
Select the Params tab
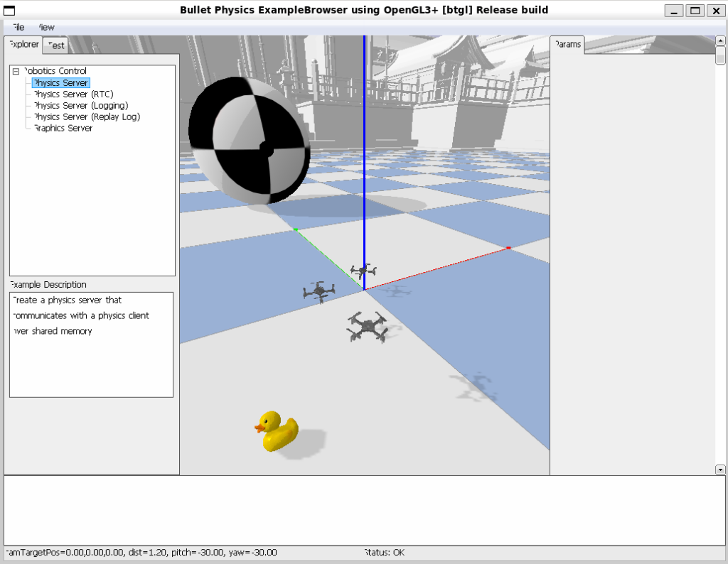click(x=567, y=44)
